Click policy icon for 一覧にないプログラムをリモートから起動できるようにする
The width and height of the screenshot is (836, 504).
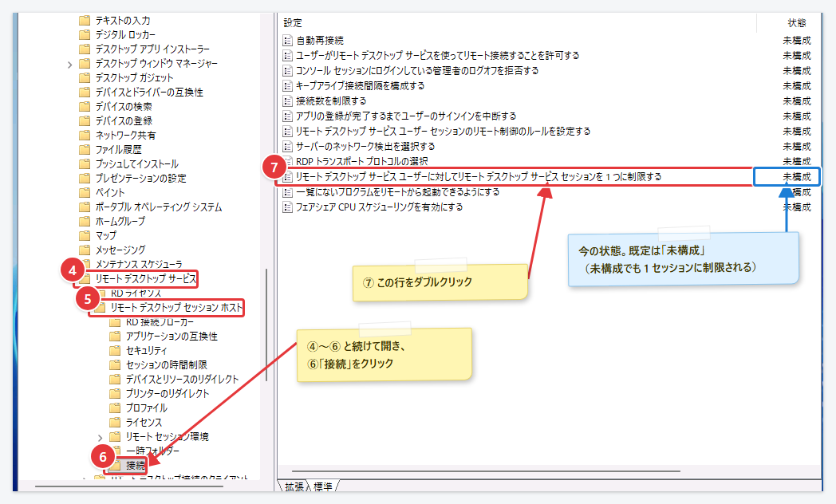[x=287, y=192]
